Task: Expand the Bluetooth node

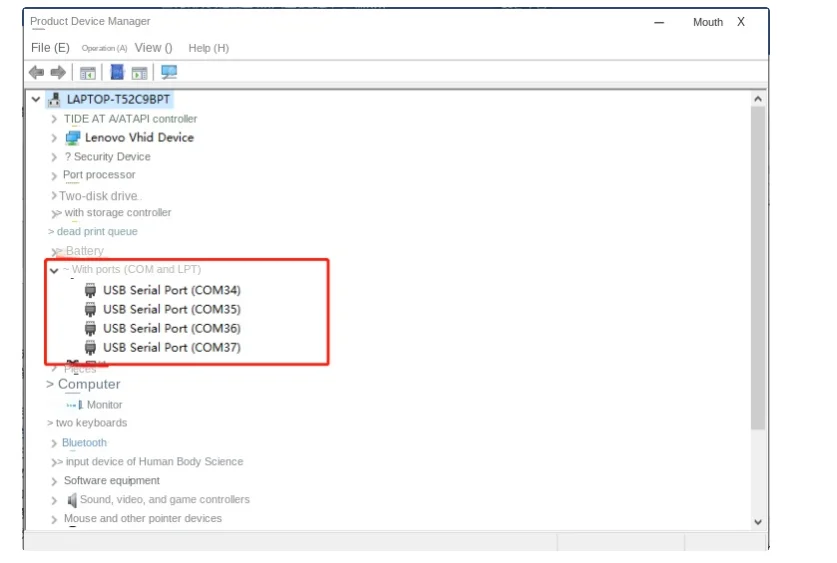Action: pyautogui.click(x=54, y=443)
